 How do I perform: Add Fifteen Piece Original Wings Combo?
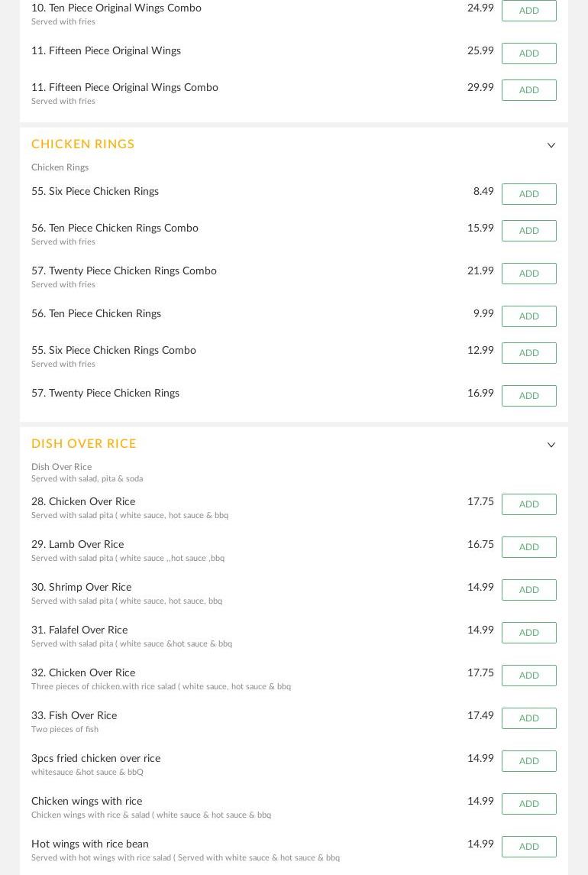pyautogui.click(x=528, y=90)
